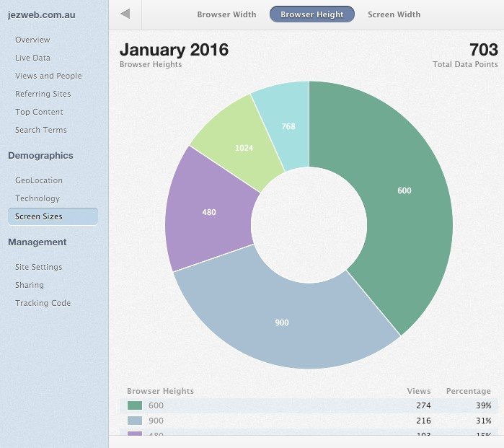The width and height of the screenshot is (504, 448).
Task: Click the 900 donut chart segment
Action: pyautogui.click(x=282, y=322)
